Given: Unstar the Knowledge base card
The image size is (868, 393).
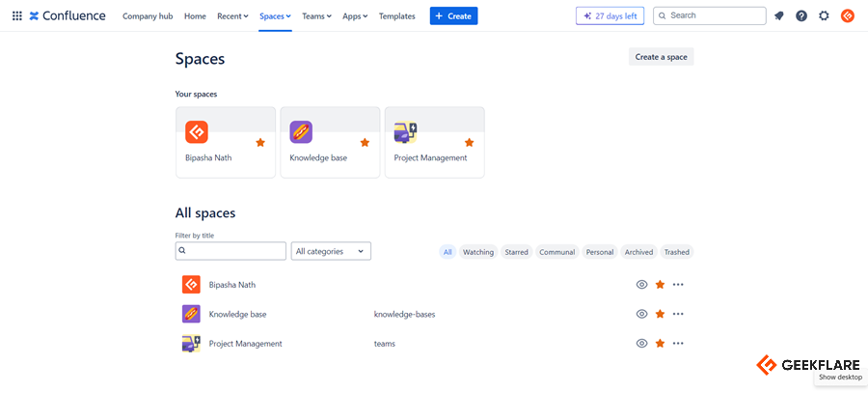Looking at the screenshot, I should coord(365,143).
